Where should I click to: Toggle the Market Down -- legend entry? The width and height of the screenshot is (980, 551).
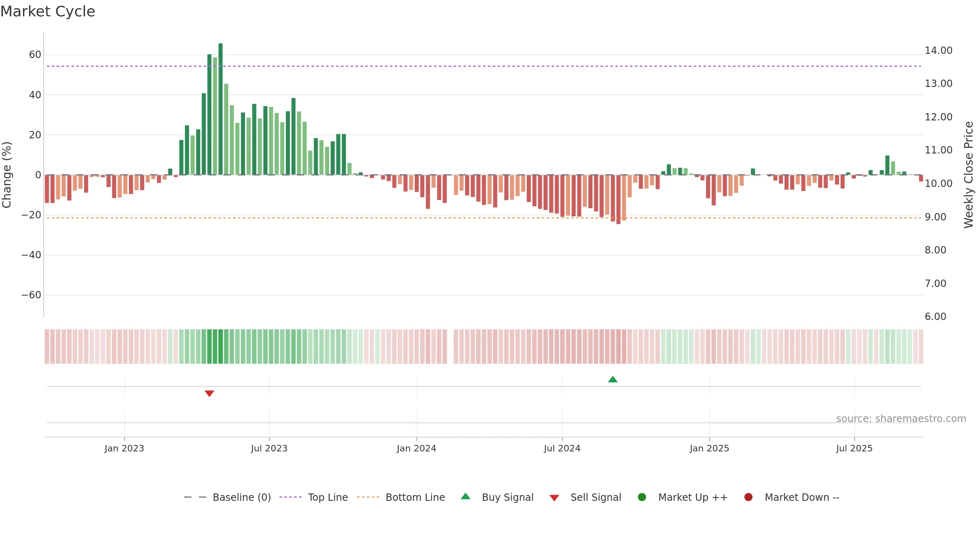792,497
